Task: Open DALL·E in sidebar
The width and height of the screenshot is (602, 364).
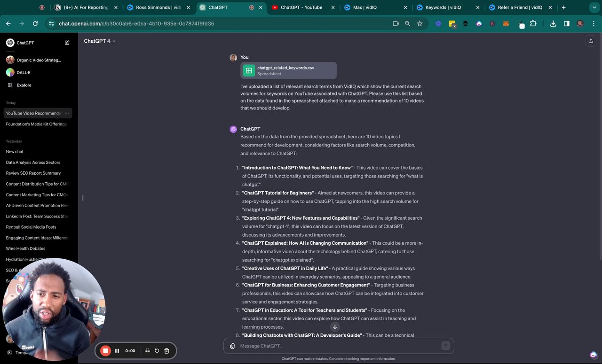Action: coord(24,72)
